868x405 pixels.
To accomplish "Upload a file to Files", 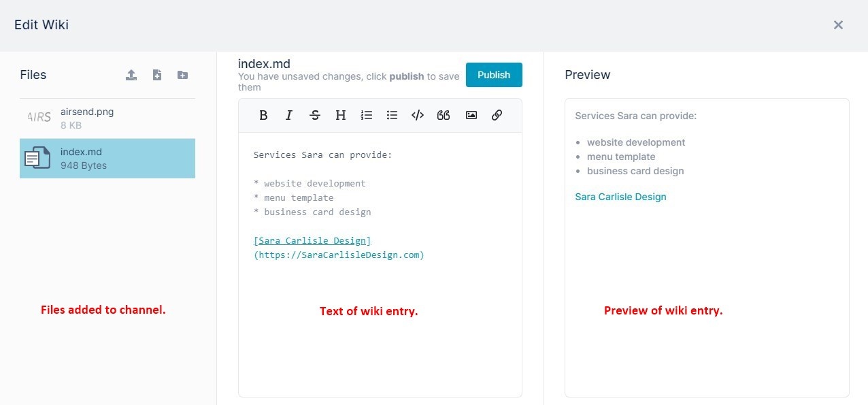I will click(x=131, y=75).
